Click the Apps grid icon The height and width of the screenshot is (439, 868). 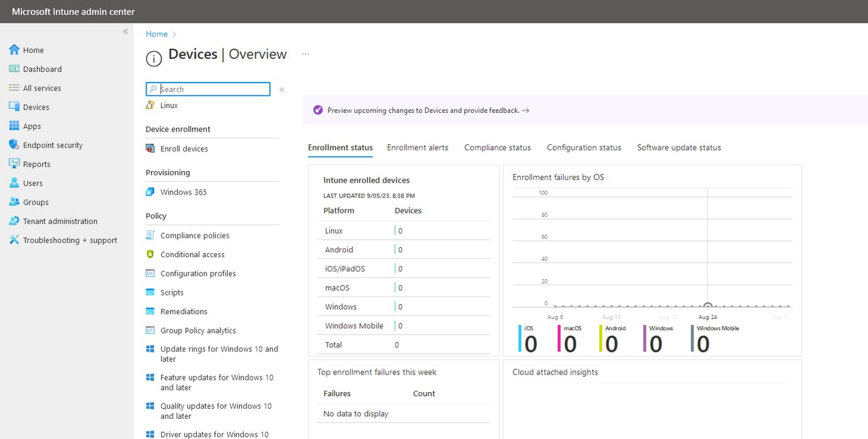tap(14, 126)
